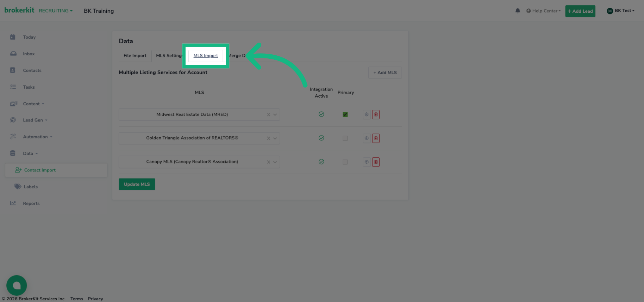Click the + Add MLS button
The height and width of the screenshot is (302, 644).
[385, 72]
